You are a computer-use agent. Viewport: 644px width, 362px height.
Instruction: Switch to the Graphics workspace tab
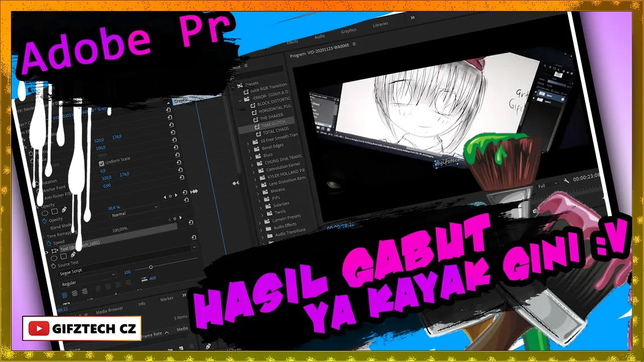(x=349, y=31)
